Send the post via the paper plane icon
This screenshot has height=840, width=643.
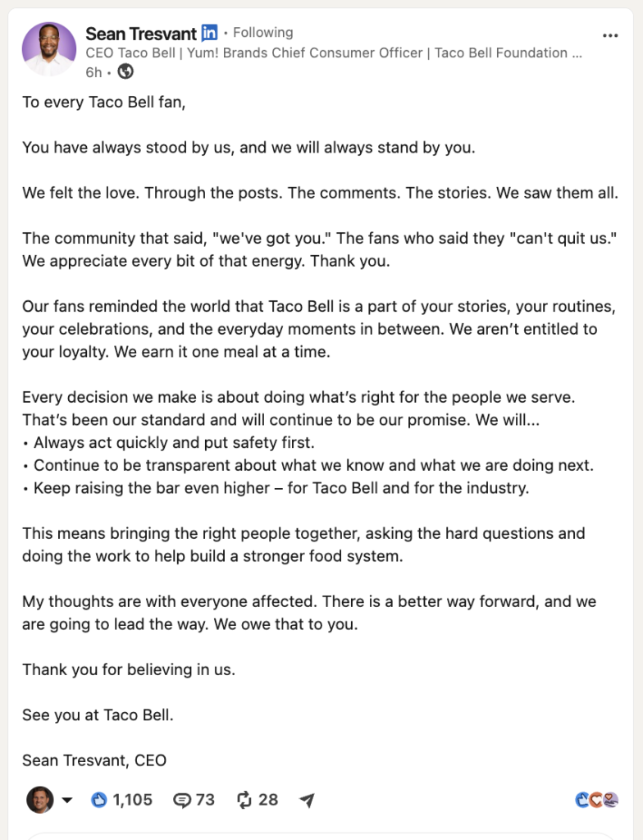click(307, 800)
